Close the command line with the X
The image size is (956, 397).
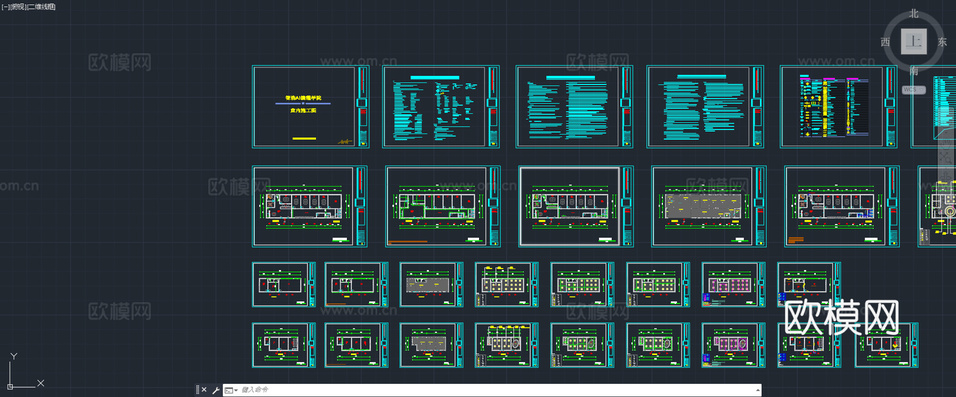pos(204,390)
